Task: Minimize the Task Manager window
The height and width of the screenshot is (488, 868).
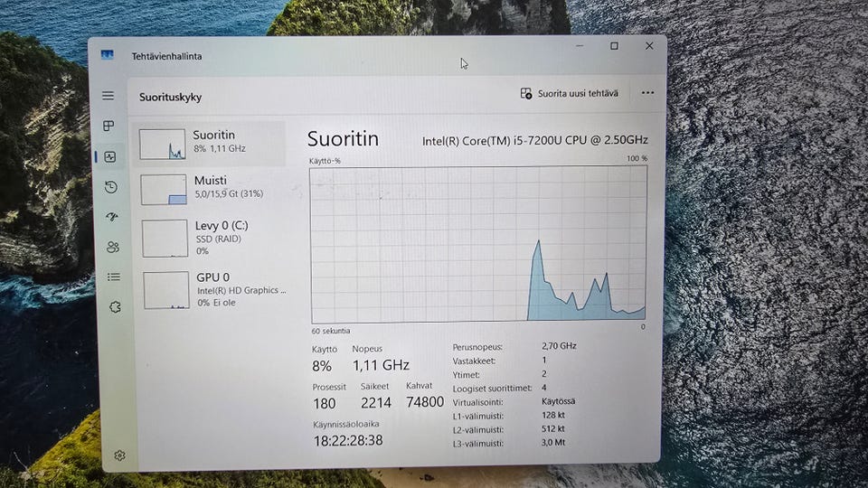Action: tap(580, 46)
